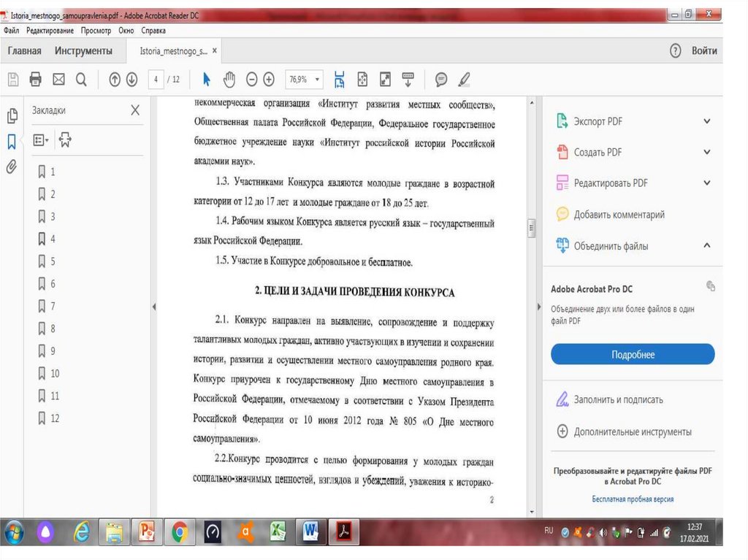
Task: Switch to the Инструменты tab
Action: 83,51
